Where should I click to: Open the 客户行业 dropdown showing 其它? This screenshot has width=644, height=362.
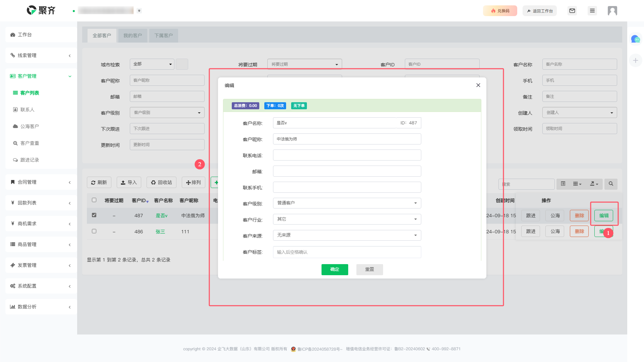coord(347,219)
